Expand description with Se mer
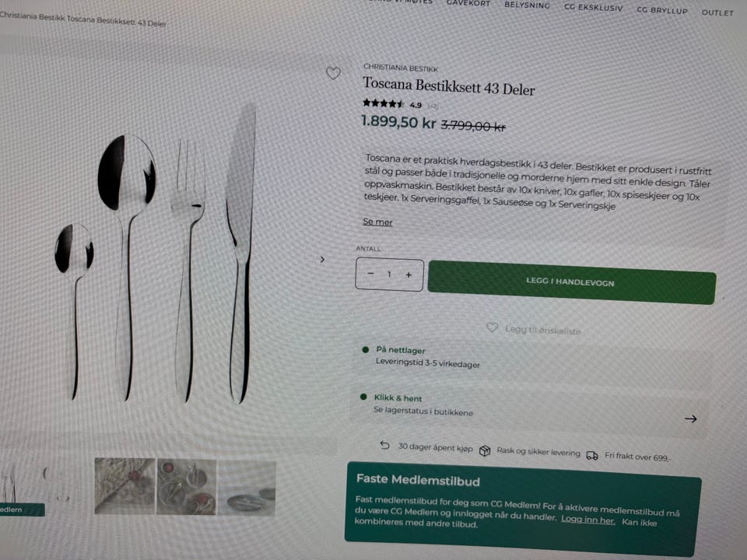Screen dimensions: 747x560 377,222
